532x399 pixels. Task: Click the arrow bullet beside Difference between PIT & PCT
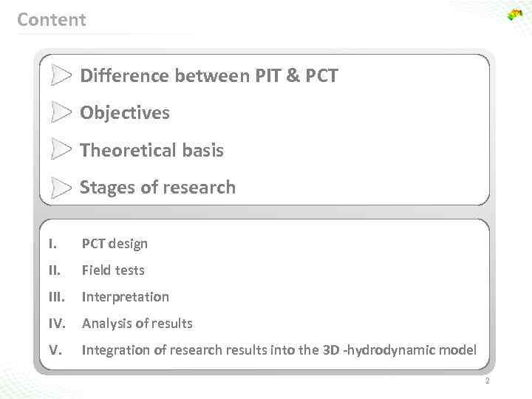(x=62, y=75)
